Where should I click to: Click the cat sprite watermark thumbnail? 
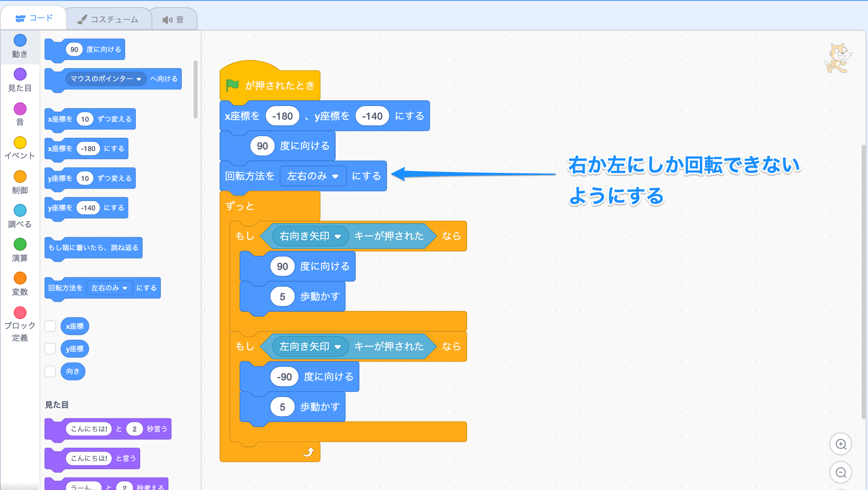click(838, 58)
